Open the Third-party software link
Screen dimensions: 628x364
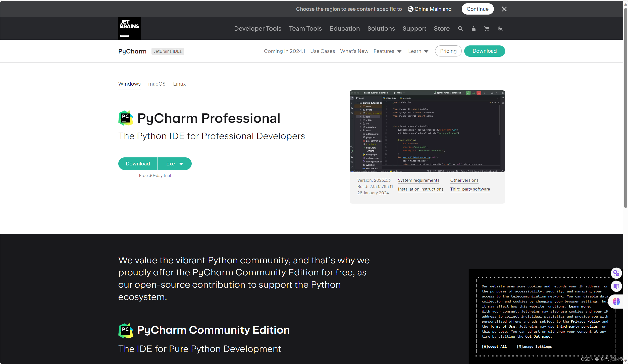coord(470,189)
